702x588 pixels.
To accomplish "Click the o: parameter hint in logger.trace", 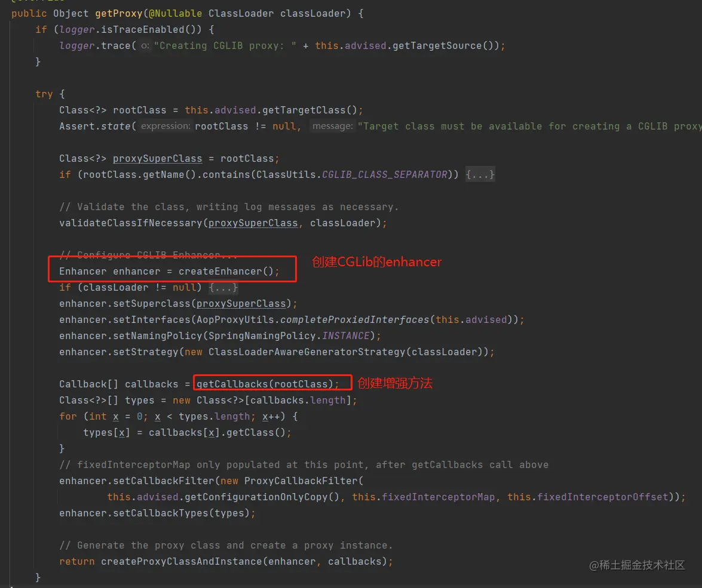I will click(145, 45).
